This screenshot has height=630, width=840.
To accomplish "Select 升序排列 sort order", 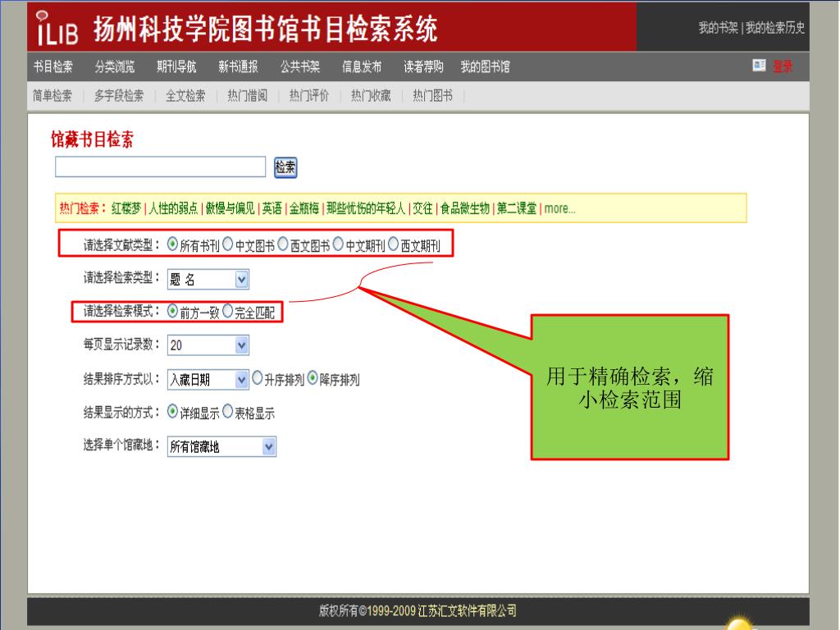I will 257,377.
